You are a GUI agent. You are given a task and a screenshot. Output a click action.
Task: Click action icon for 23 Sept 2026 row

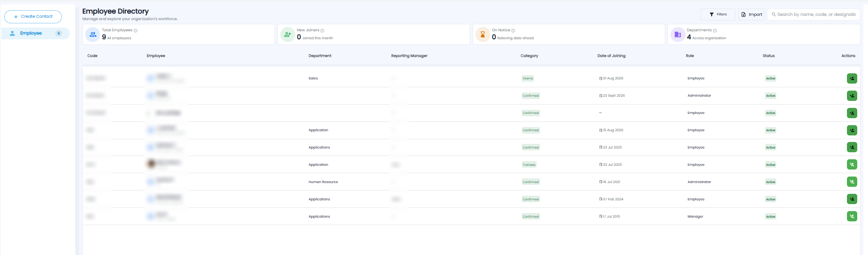(x=852, y=96)
